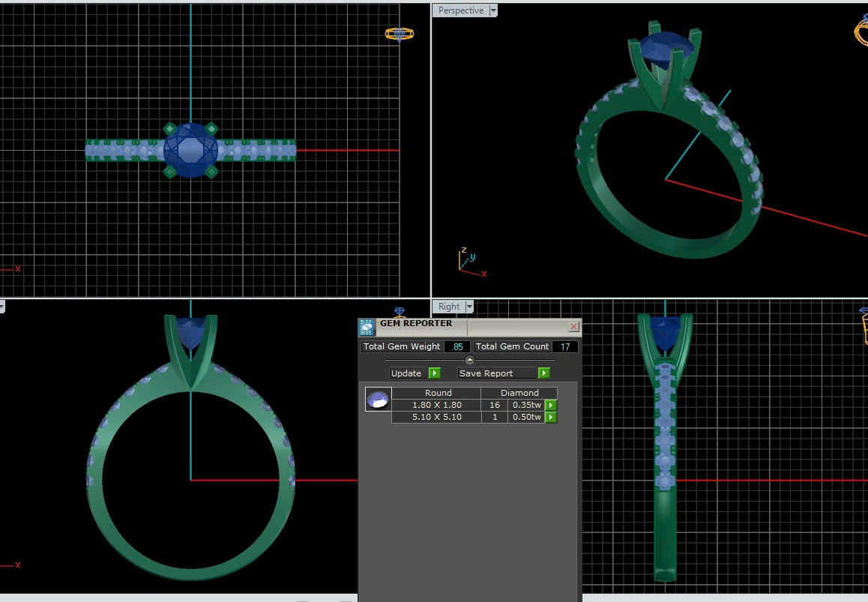The image size is (868, 602).
Task: Click the round diamond gem thumbnail
Action: coord(378,400)
